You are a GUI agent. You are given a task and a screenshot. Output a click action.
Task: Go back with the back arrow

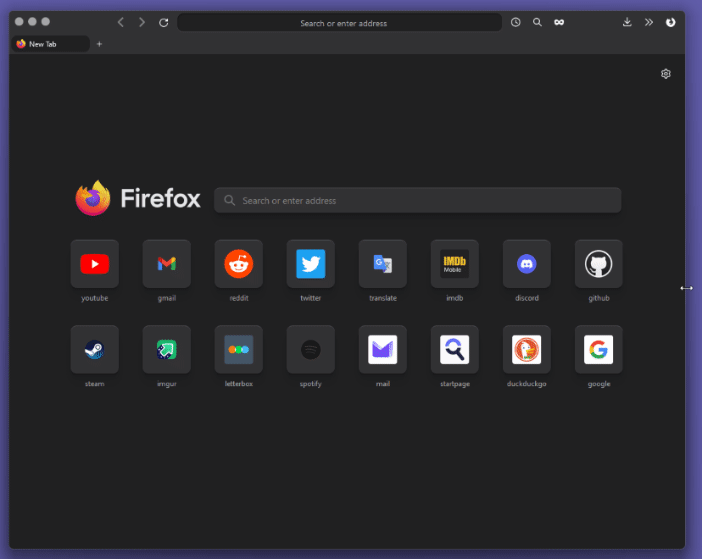pos(120,22)
